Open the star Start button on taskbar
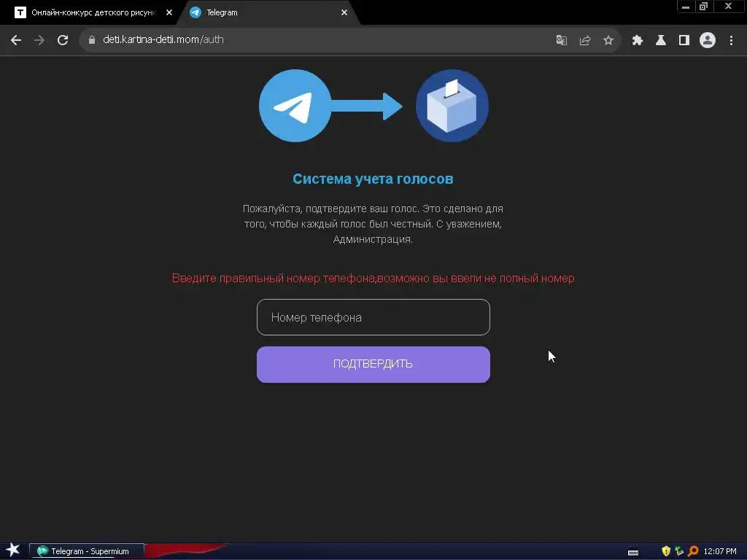 (x=13, y=551)
